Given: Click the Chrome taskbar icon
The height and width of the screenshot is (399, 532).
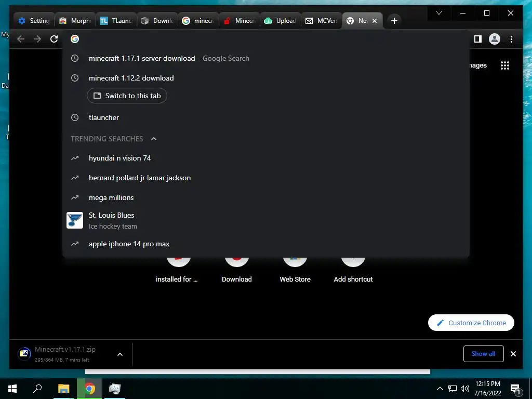Looking at the screenshot, I should point(89,389).
